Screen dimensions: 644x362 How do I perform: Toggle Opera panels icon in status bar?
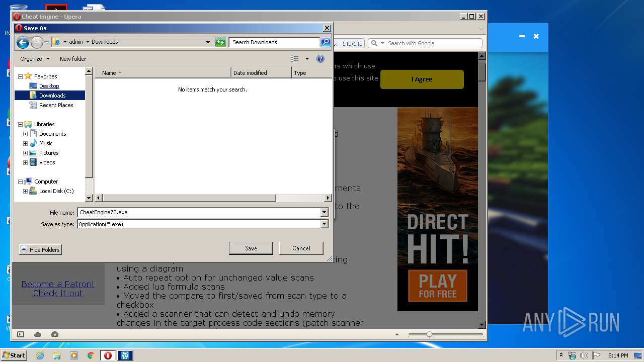(21, 334)
